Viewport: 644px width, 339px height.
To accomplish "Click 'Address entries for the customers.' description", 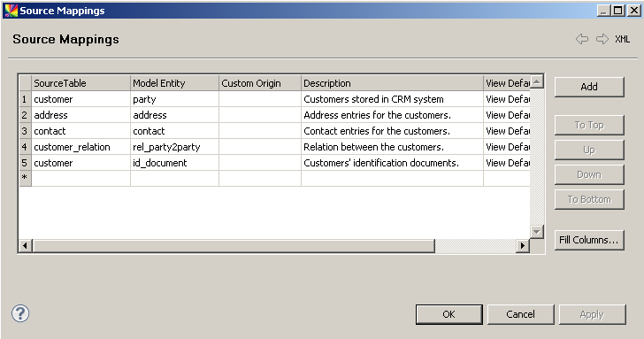I will [x=392, y=115].
